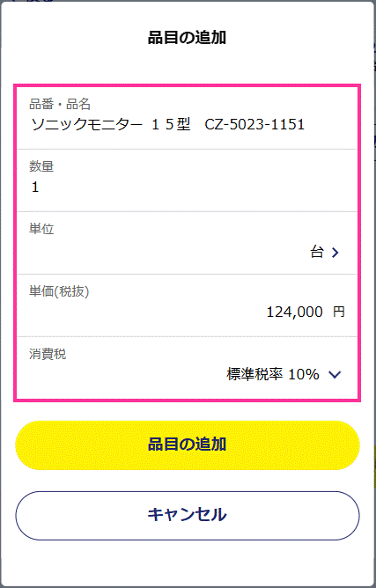376x588 pixels.
Task: Click the 円 currency suffix
Action: point(339,312)
